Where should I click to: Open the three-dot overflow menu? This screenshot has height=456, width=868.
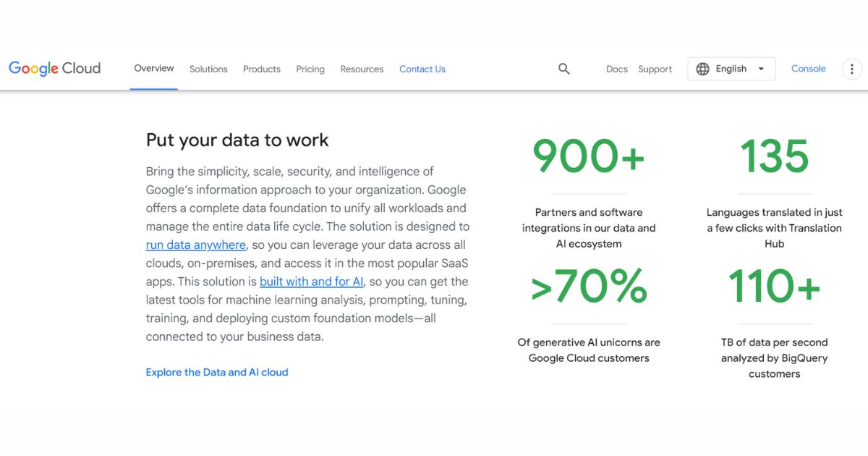851,68
